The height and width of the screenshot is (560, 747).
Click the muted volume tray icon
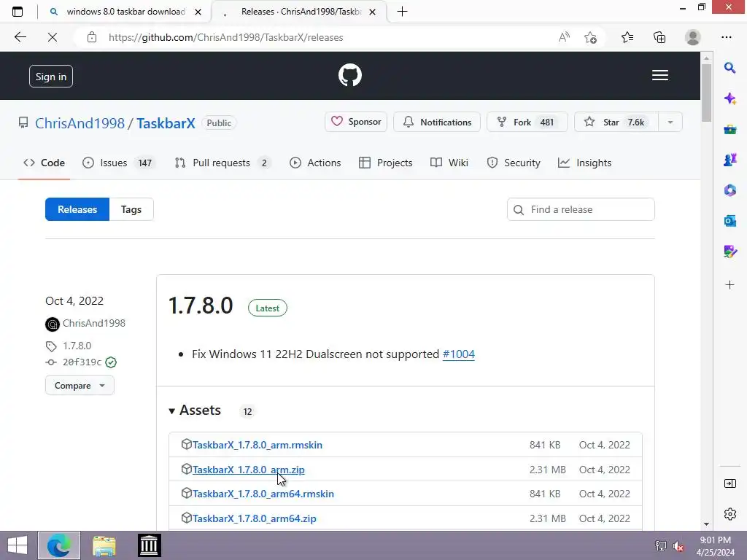[x=678, y=546]
